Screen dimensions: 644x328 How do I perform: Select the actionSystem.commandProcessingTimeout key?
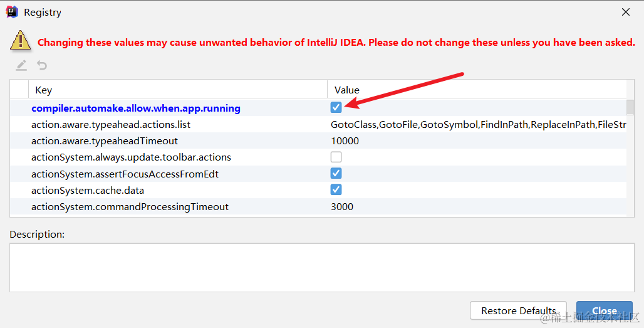pos(130,207)
